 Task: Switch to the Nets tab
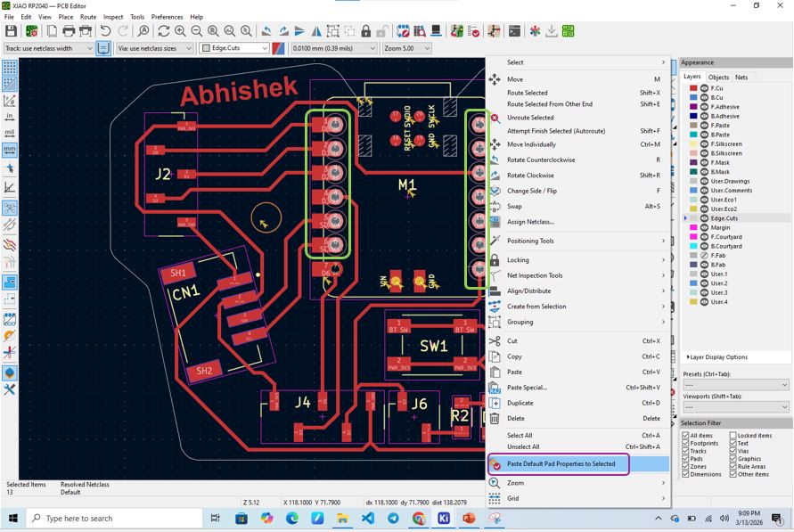coord(741,78)
